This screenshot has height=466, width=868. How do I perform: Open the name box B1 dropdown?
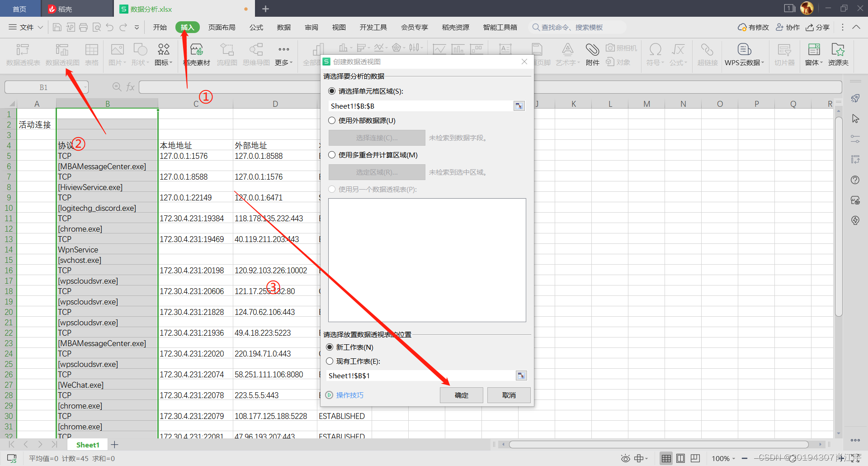point(85,87)
